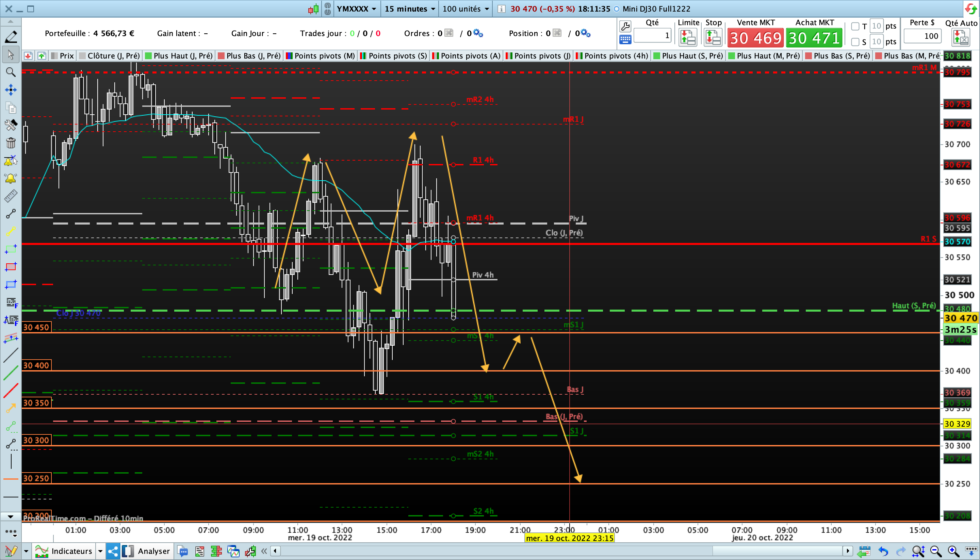Click the alert bell icon

[x=11, y=179]
